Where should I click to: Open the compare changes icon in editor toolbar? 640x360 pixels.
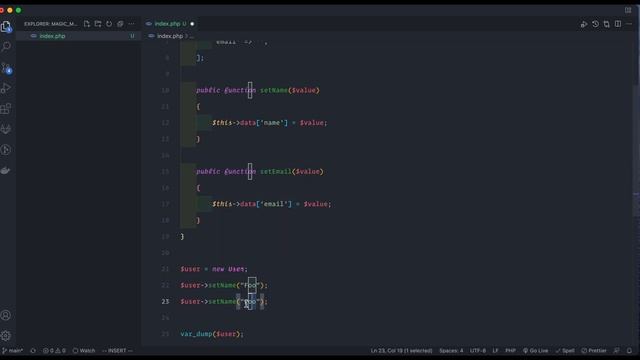607,24
